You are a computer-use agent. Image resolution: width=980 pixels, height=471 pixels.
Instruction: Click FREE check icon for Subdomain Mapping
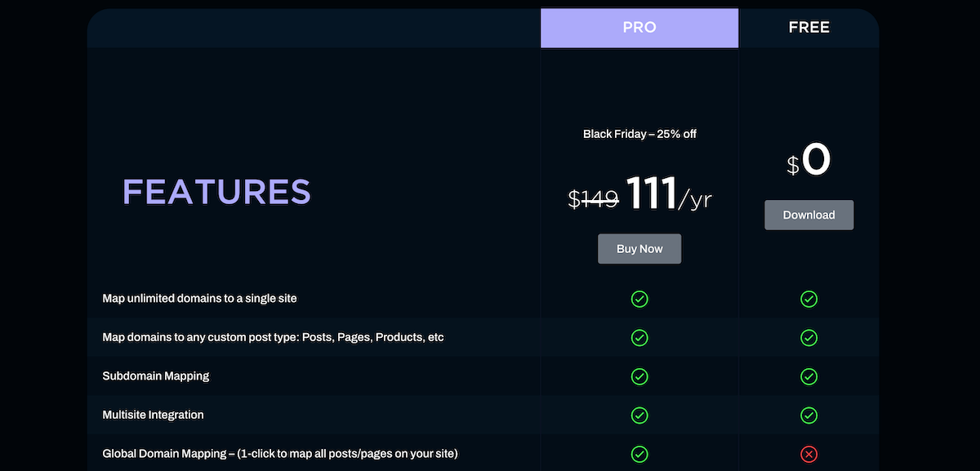pyautogui.click(x=808, y=376)
